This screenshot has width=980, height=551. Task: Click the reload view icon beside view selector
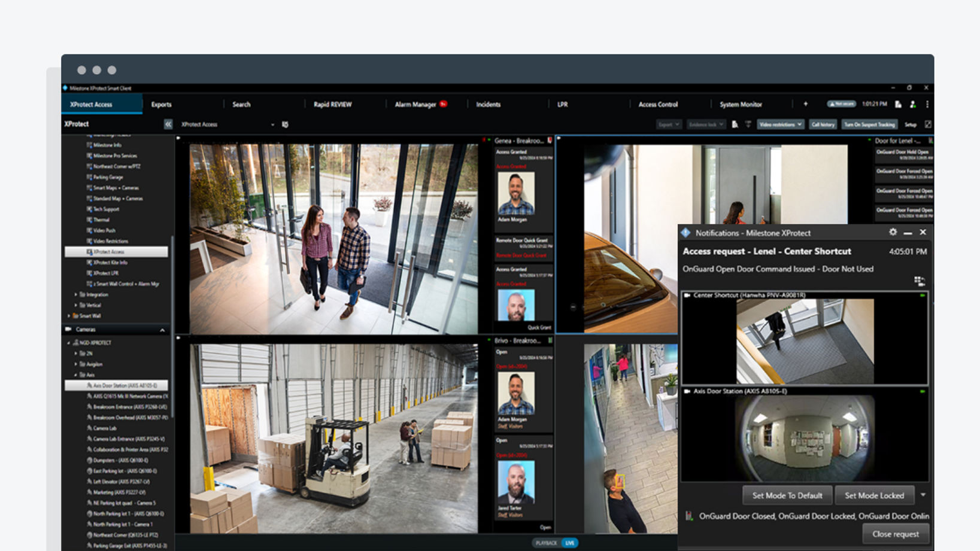285,124
